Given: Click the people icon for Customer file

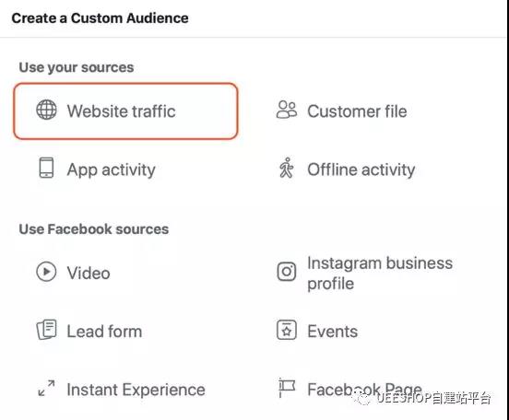Looking at the screenshot, I should pos(287,110).
